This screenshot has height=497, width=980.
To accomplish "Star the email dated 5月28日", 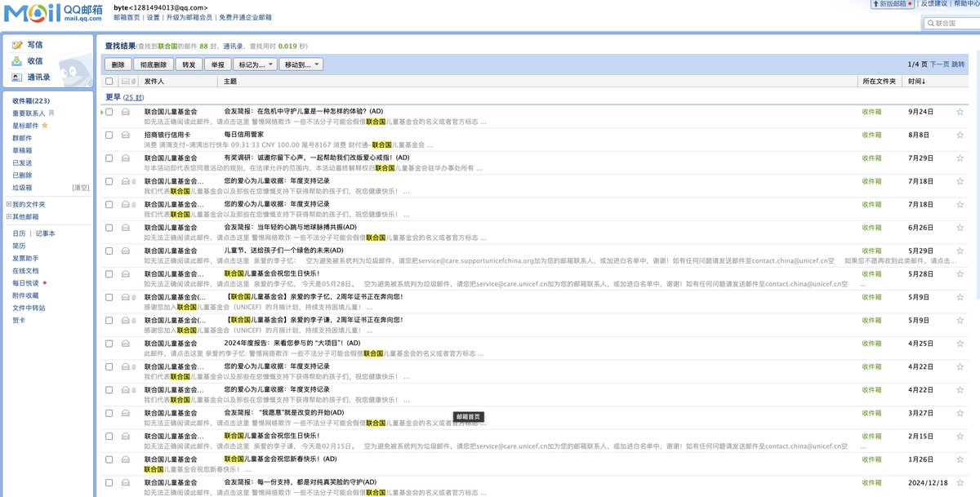I will coord(960,274).
